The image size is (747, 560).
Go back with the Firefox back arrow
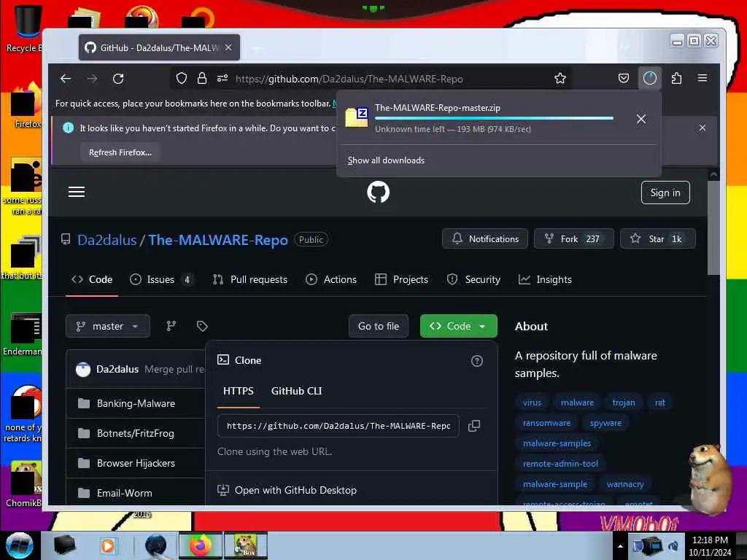pos(66,79)
